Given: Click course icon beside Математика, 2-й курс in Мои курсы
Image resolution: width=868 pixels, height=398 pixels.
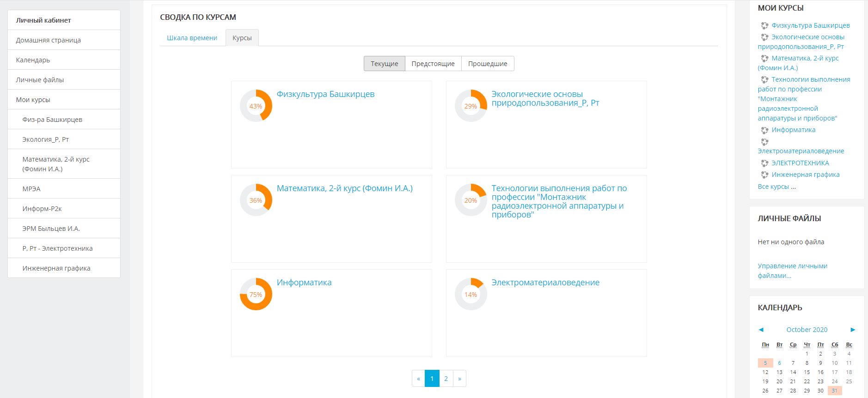Looking at the screenshot, I should 764,59.
